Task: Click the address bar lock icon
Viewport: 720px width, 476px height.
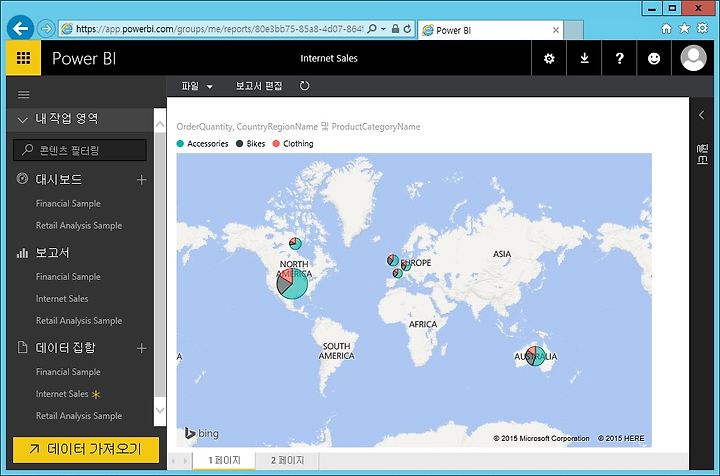Action: pyautogui.click(x=395, y=28)
